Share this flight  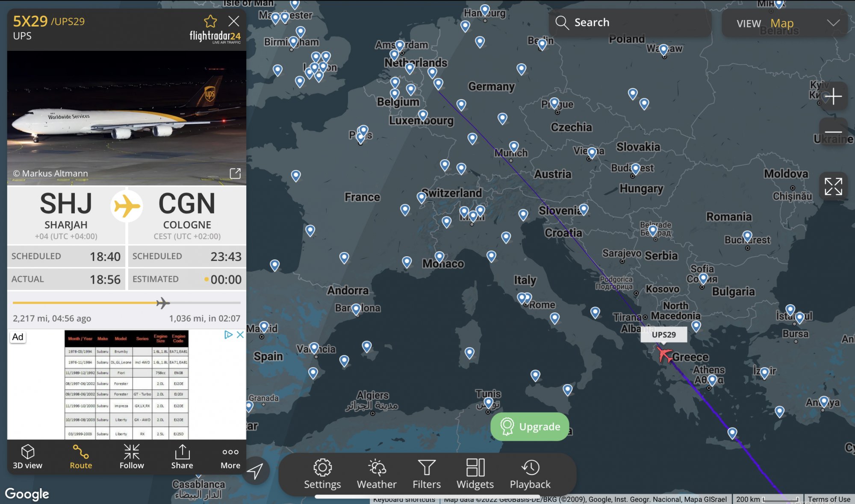(x=182, y=457)
